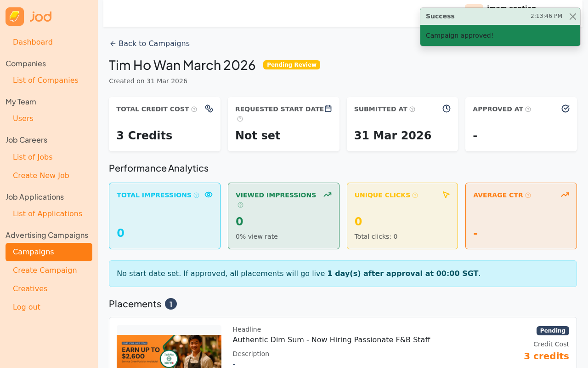Viewport: 588px width, 368px height.
Task: Click the check-circle icon on Approved At card
Action: pyautogui.click(x=565, y=109)
